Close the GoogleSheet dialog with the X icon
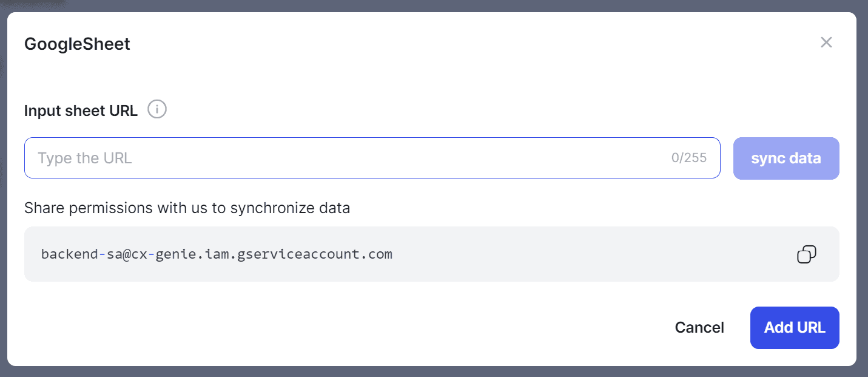 click(x=826, y=42)
